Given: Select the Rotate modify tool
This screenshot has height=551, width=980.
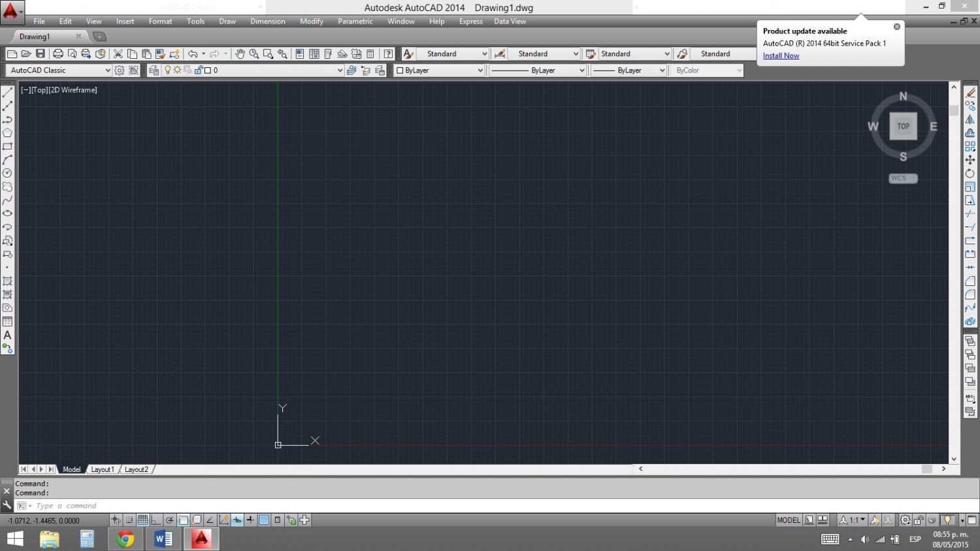Looking at the screenshot, I should click(970, 173).
